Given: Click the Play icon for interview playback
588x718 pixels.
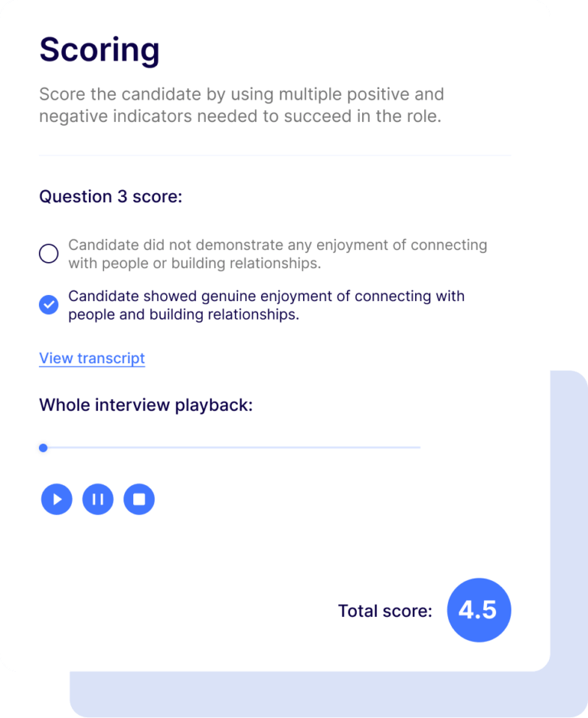Looking at the screenshot, I should point(56,499).
